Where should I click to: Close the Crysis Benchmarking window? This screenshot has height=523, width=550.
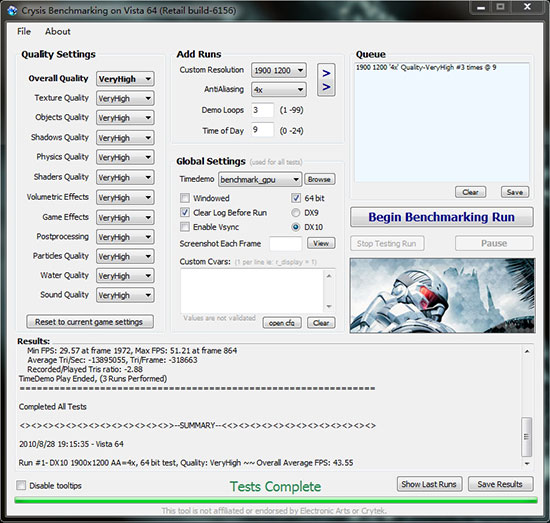tap(527, 7)
